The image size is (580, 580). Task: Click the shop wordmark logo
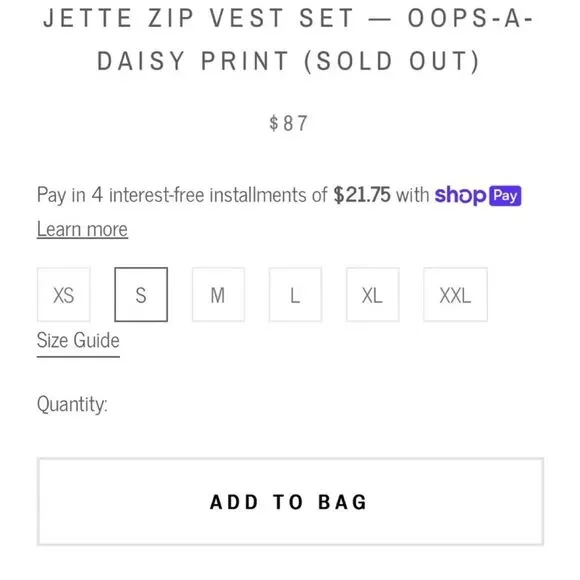(x=460, y=195)
